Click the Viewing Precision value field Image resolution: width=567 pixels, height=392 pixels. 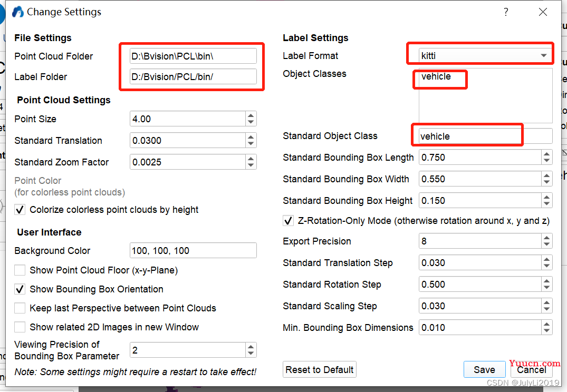[x=188, y=350]
